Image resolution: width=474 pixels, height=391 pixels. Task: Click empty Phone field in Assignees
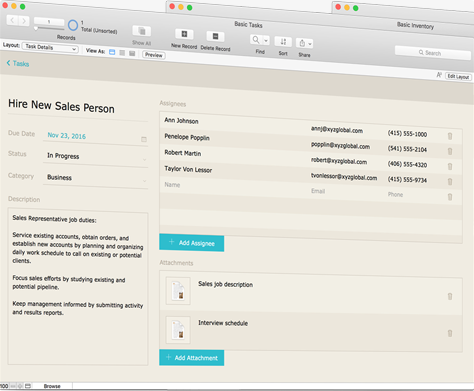point(395,194)
